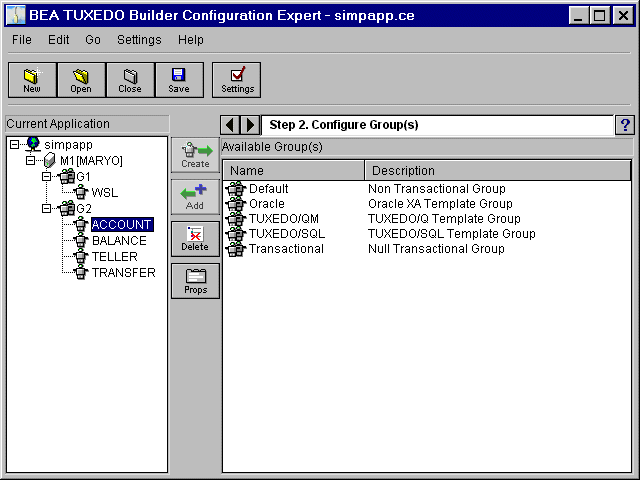This screenshot has width=640, height=480.
Task: Click the G2 group icon in tree
Action: tap(67, 209)
